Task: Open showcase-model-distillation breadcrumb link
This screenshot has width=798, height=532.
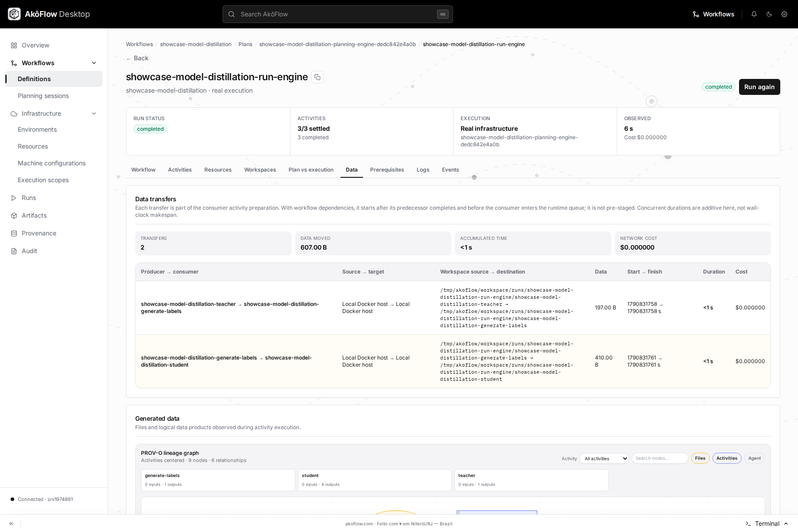Action: point(196,44)
